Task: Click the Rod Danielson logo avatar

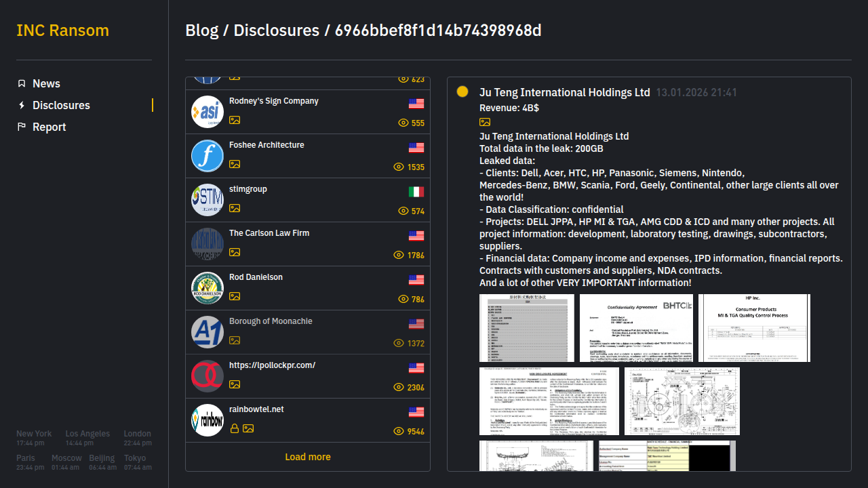Action: point(208,288)
